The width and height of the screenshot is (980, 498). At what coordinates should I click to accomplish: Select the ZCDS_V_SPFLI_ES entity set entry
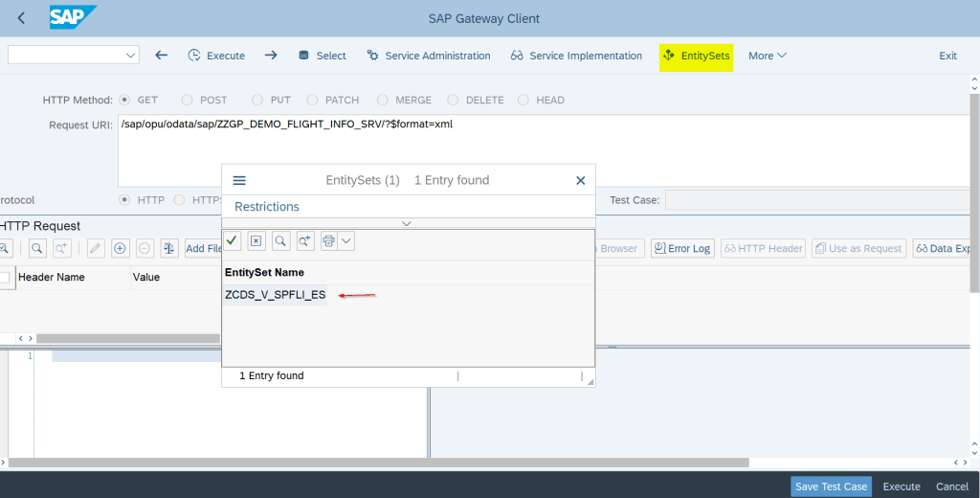click(276, 296)
